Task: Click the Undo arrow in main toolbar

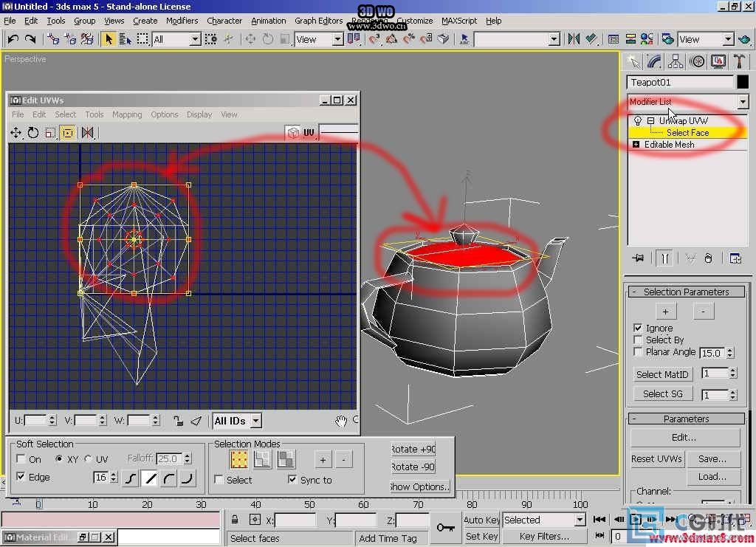Action: [x=13, y=39]
